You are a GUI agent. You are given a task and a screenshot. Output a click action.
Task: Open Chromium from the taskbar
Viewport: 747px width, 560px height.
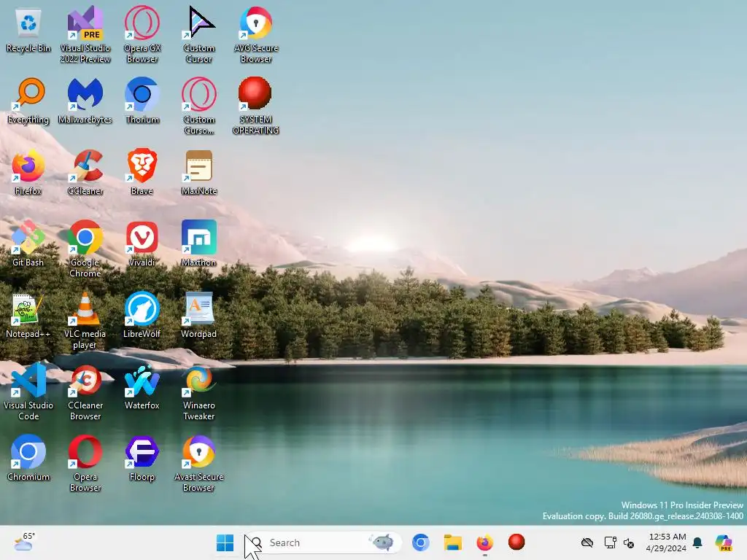(x=421, y=542)
